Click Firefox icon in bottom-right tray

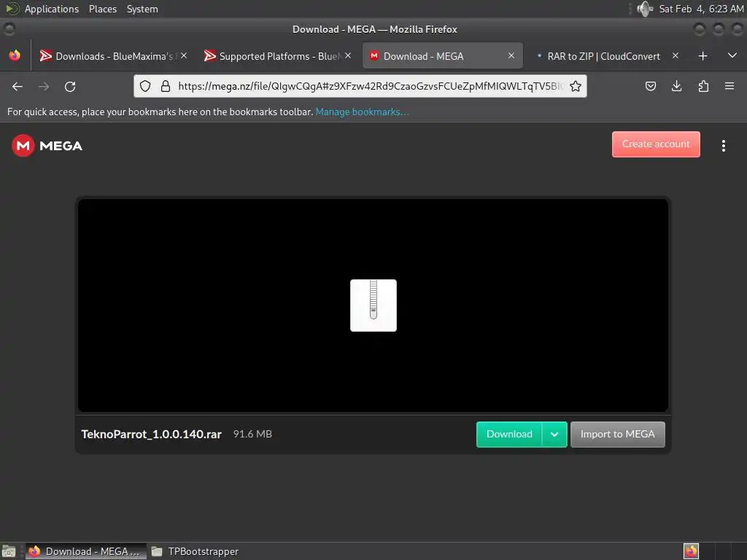[x=691, y=551]
